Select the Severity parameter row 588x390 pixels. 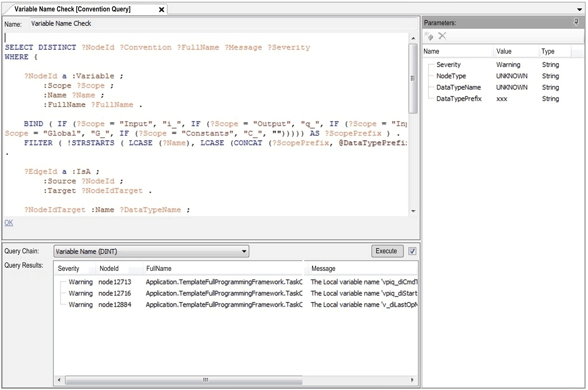point(448,65)
